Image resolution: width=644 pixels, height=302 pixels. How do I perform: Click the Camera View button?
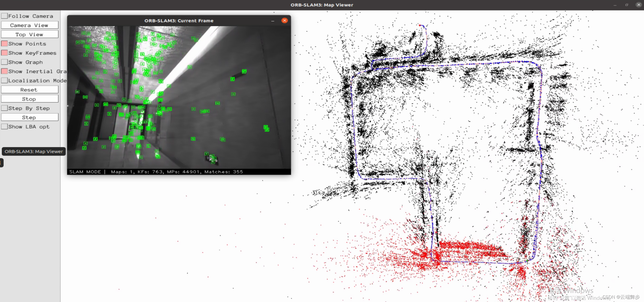(29, 25)
